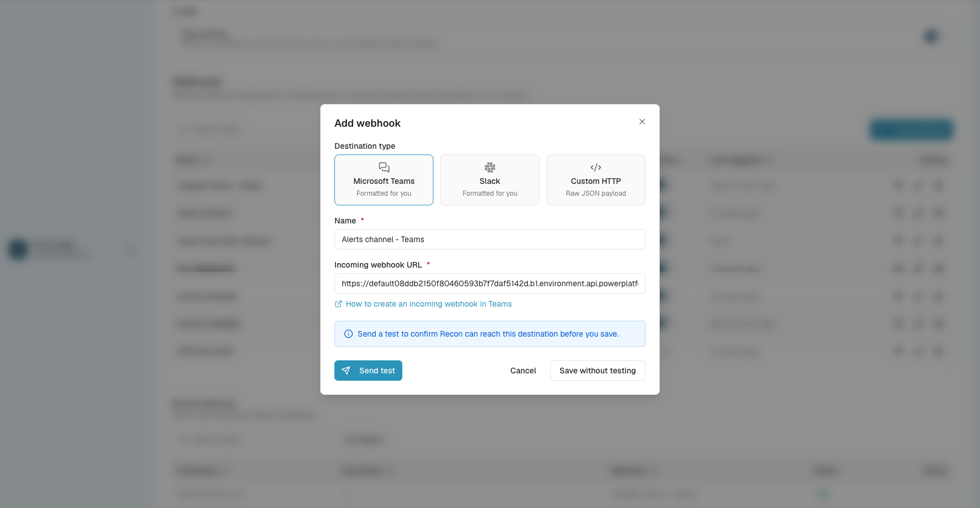Select Microsoft Teams destination type
980x508 pixels.
(x=384, y=180)
